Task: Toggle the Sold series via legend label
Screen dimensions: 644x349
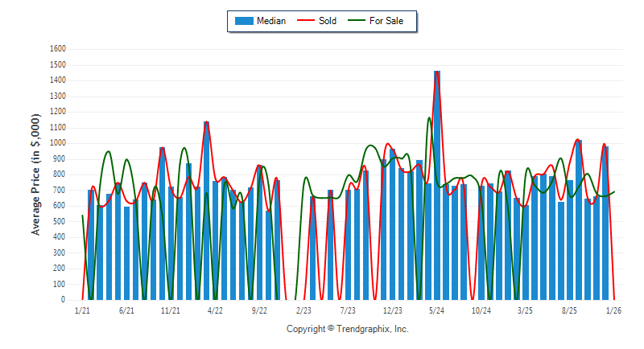Action: point(328,21)
